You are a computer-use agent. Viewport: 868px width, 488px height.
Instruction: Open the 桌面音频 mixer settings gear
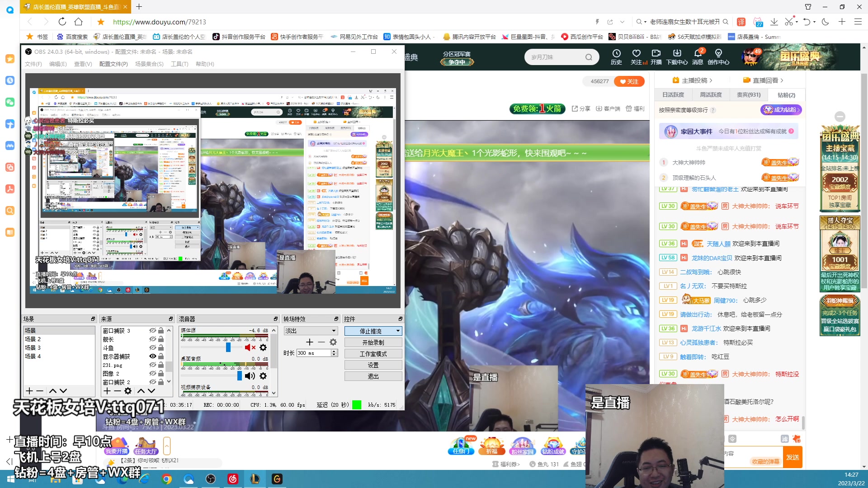click(x=263, y=376)
